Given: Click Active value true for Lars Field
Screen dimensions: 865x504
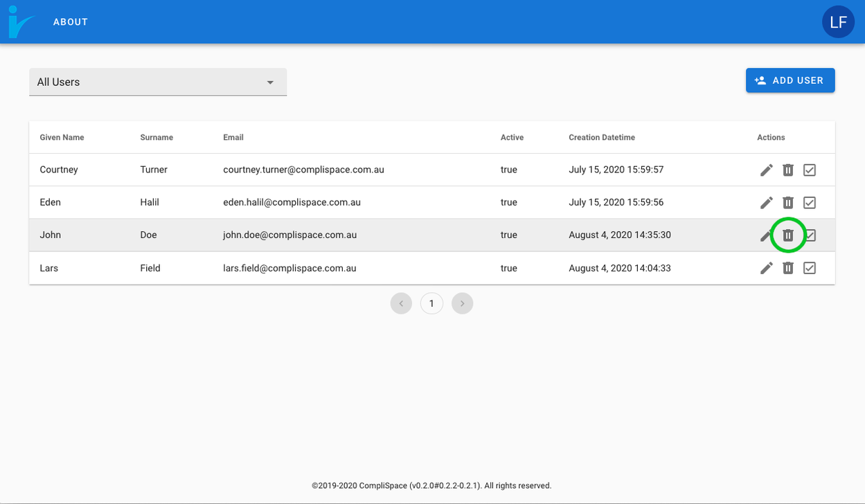Looking at the screenshot, I should point(509,268).
